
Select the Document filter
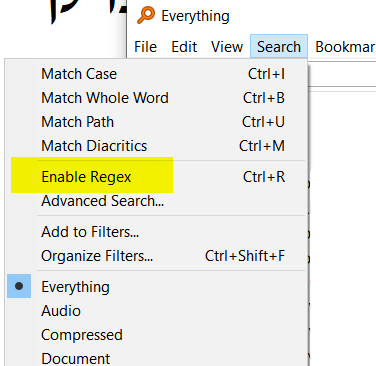point(156,357)
